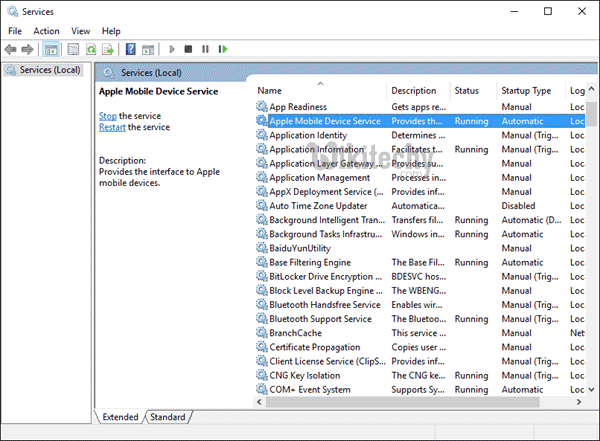The height and width of the screenshot is (441, 600).
Task: Open the View menu
Action: tap(81, 31)
